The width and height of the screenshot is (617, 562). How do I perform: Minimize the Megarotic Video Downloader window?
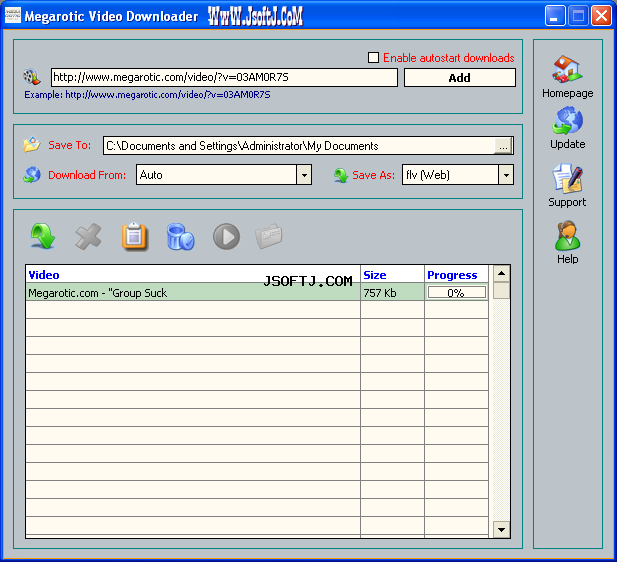tap(555, 16)
